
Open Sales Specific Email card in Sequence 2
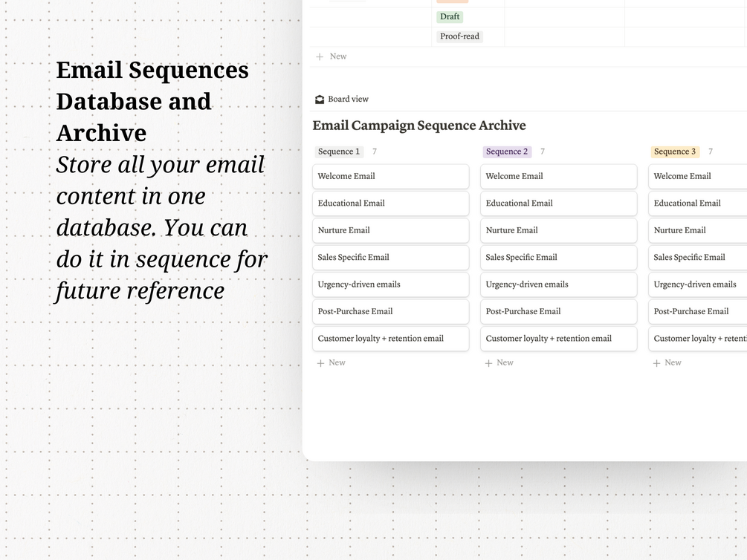point(559,258)
